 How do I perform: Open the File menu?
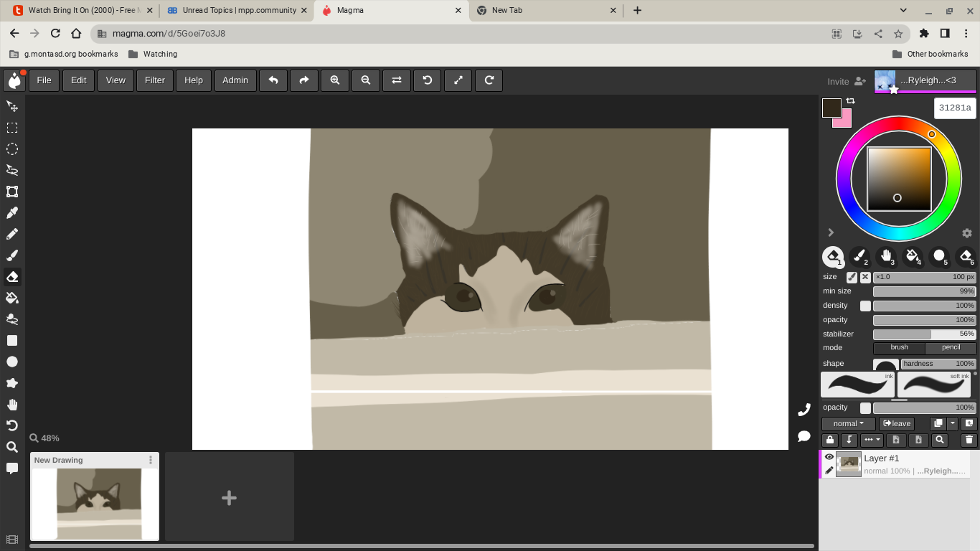pos(44,80)
